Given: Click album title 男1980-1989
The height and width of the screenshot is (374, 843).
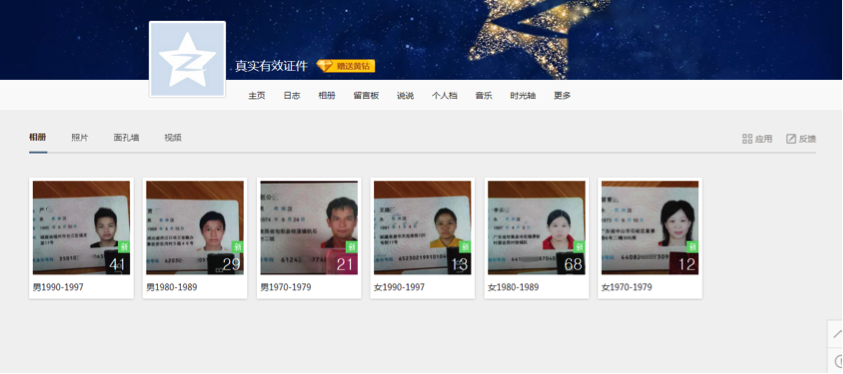Looking at the screenshot, I should tap(172, 287).
